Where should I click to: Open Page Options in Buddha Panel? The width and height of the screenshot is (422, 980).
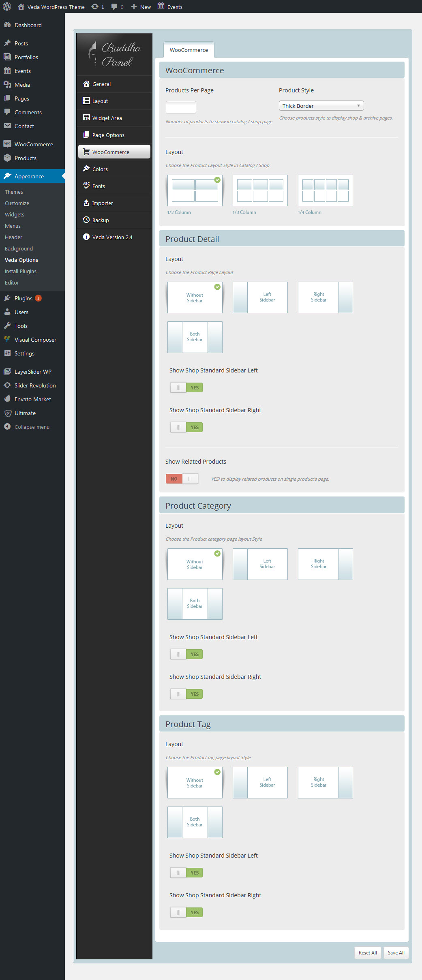point(114,135)
